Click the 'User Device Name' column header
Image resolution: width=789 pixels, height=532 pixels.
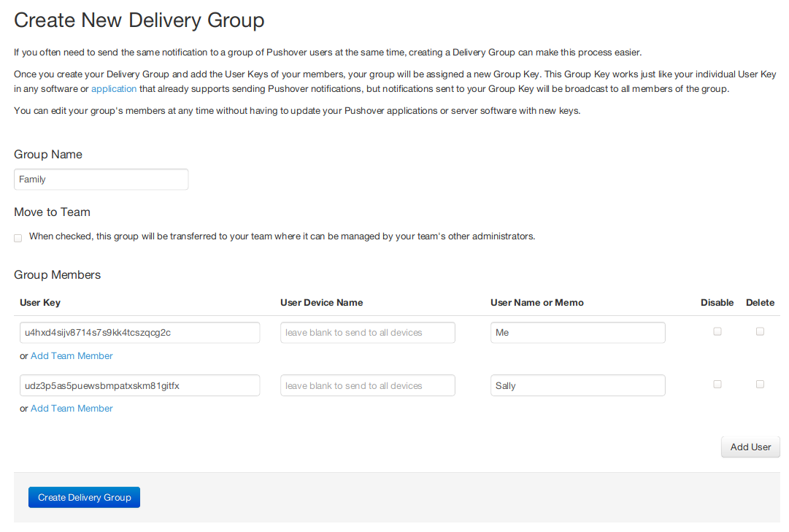pyautogui.click(x=321, y=303)
